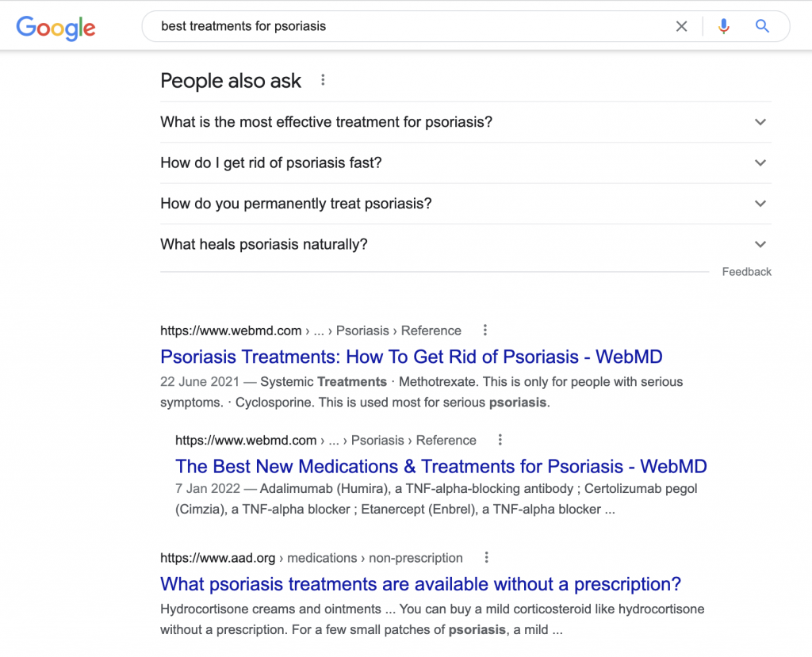Click the Feedback link
The height and width of the screenshot is (657, 812).
tap(746, 272)
